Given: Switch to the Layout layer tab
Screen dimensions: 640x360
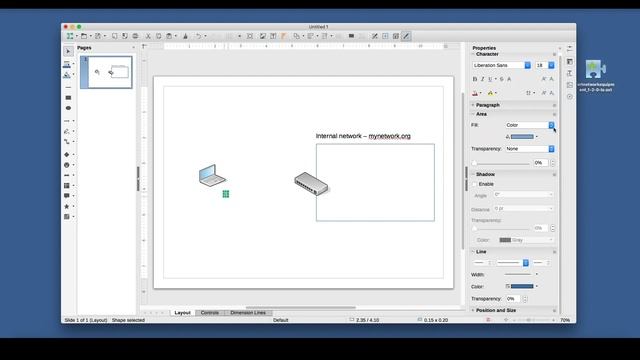Looking at the screenshot, I should [182, 313].
